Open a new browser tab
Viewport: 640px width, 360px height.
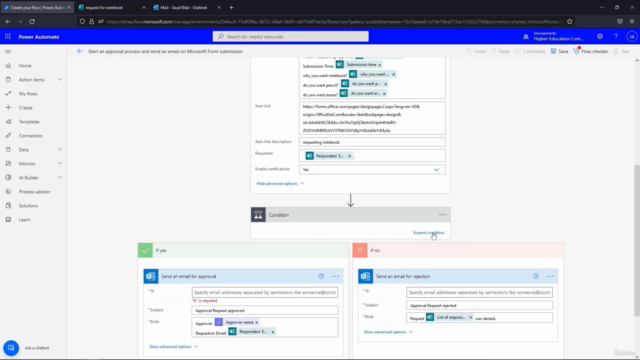coord(231,7)
